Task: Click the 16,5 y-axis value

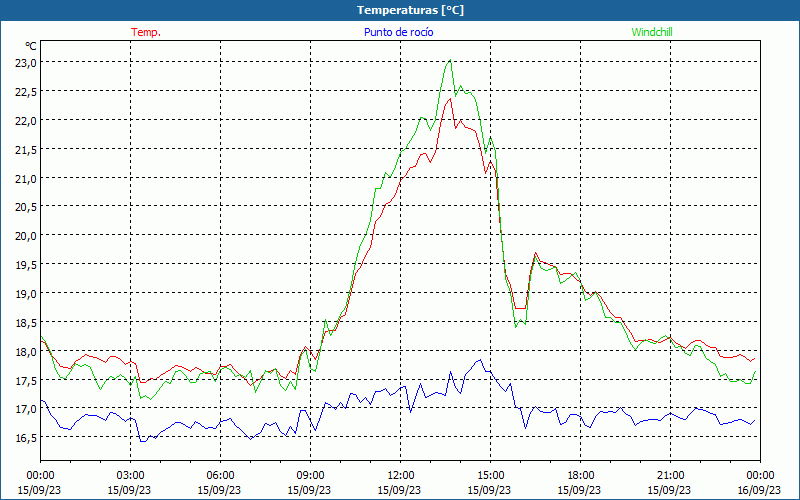Action: click(x=27, y=437)
